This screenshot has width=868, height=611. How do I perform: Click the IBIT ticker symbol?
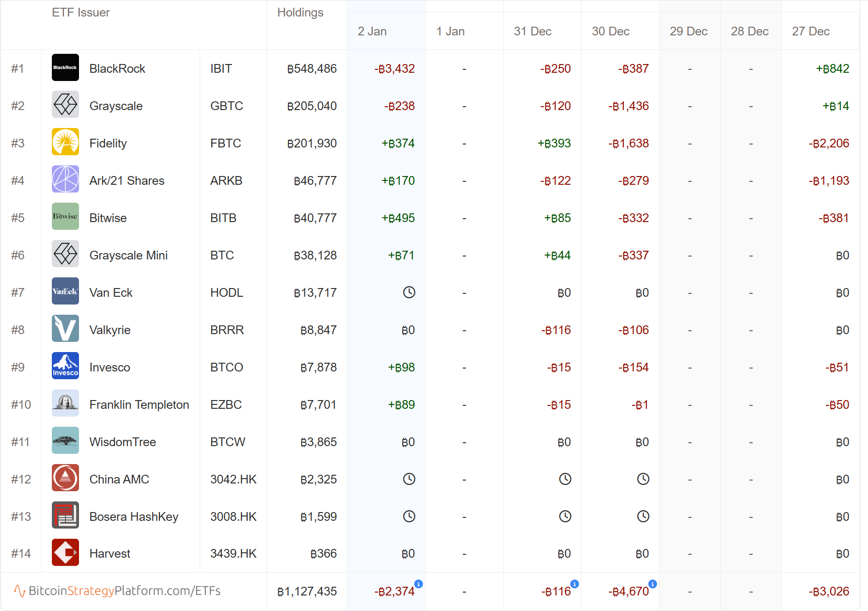(x=221, y=69)
